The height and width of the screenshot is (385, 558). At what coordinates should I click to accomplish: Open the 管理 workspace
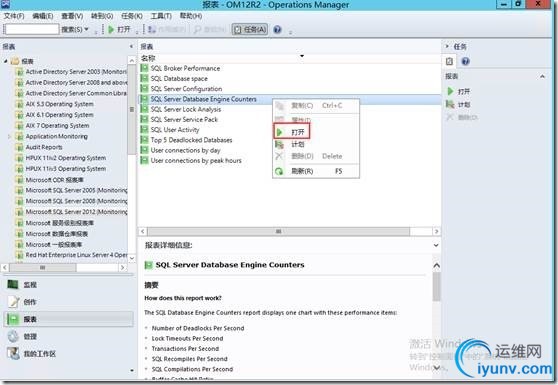click(68, 336)
